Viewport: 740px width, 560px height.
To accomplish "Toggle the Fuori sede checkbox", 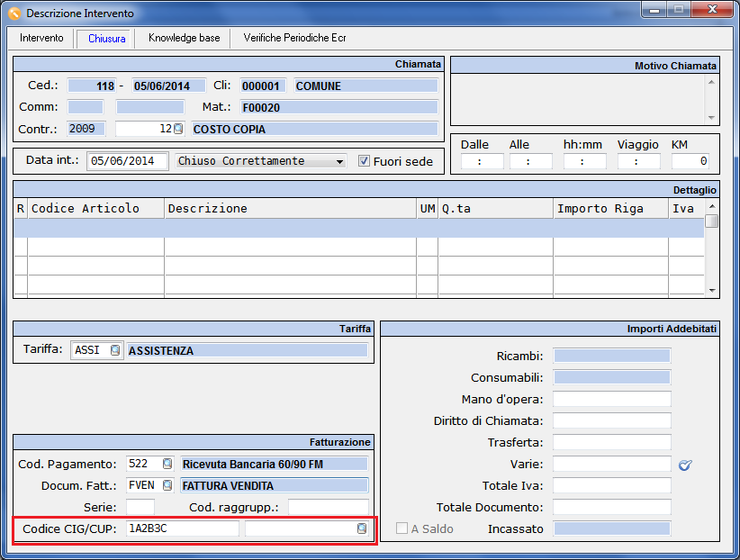I will [364, 161].
